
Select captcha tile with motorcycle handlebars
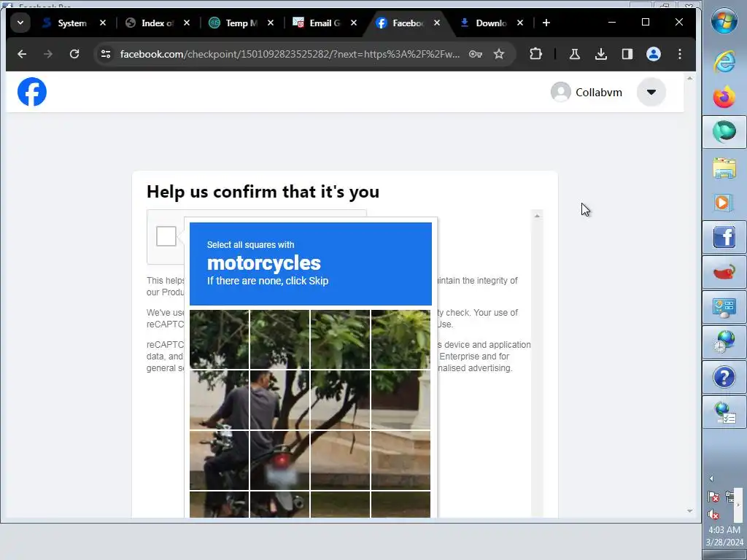[219, 400]
